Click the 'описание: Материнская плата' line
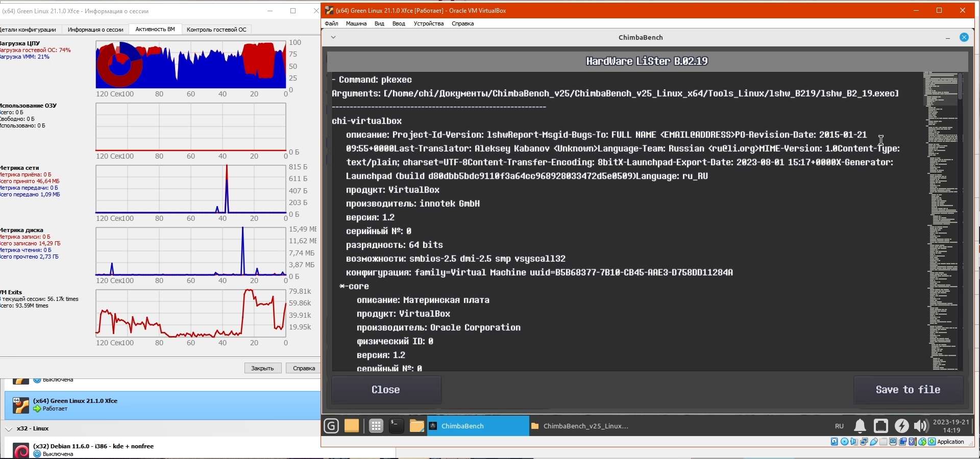The image size is (980, 459). [x=423, y=300]
